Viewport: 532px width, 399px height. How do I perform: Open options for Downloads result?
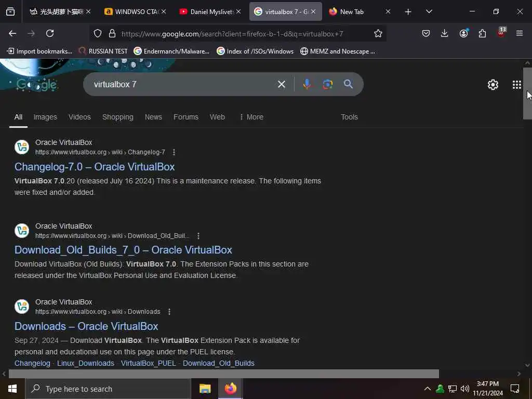pyautogui.click(x=169, y=312)
